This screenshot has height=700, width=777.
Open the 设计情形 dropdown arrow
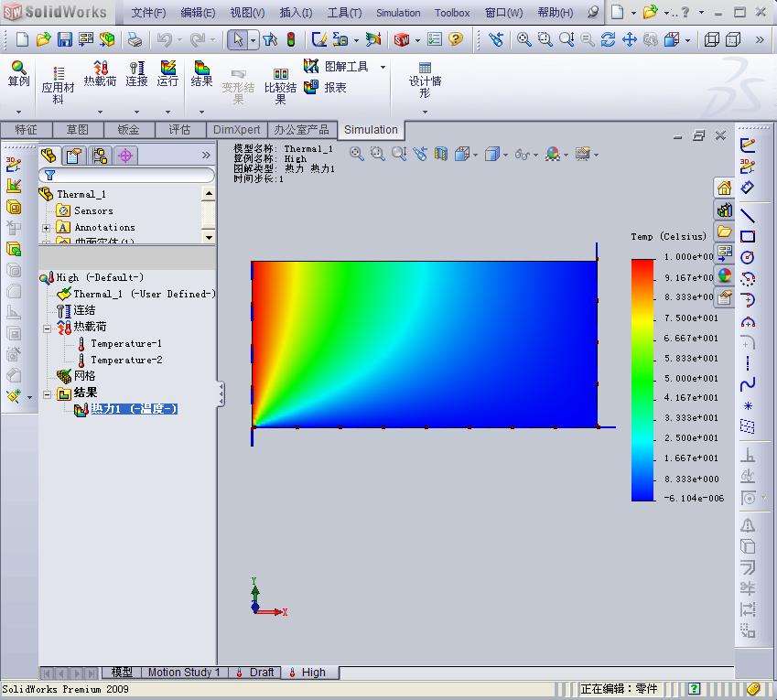pos(425,113)
